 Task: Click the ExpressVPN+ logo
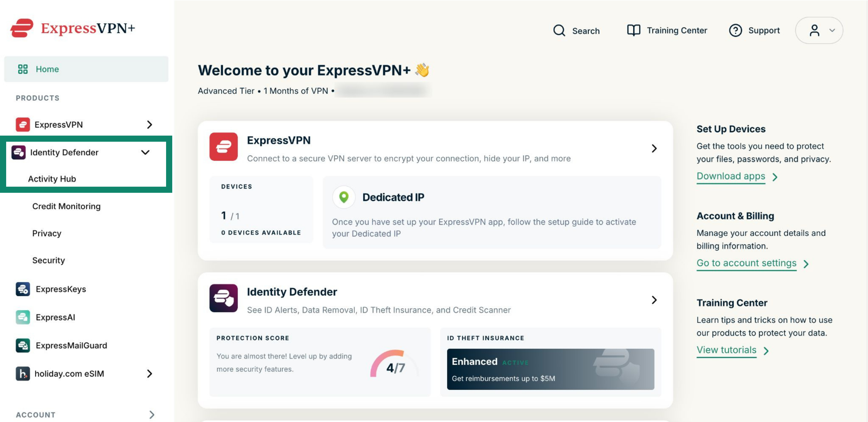[x=72, y=28]
